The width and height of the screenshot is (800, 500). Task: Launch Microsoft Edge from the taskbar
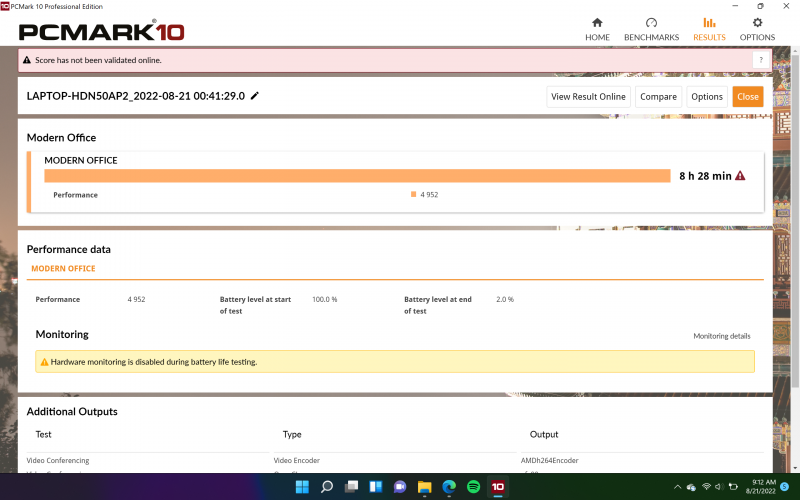pos(449,487)
